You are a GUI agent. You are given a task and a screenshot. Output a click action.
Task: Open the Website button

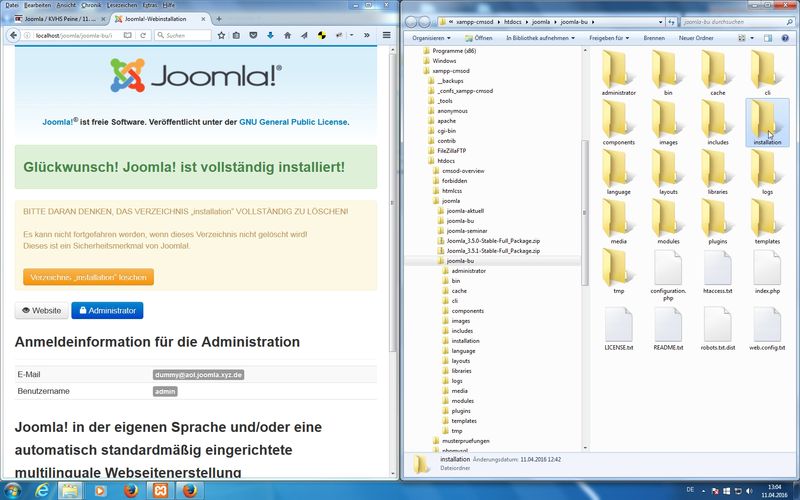(41, 310)
